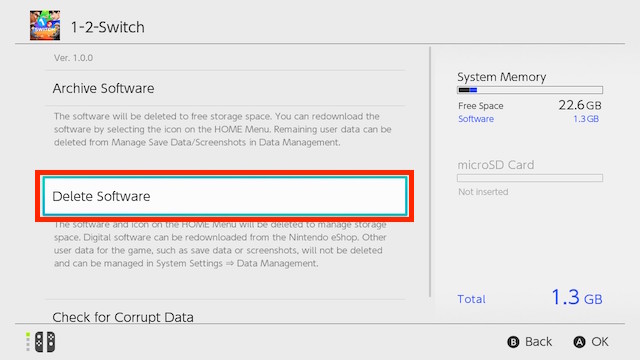Viewport: 640px width, 360px height.
Task: Select the Archive Software option
Action: coord(225,88)
